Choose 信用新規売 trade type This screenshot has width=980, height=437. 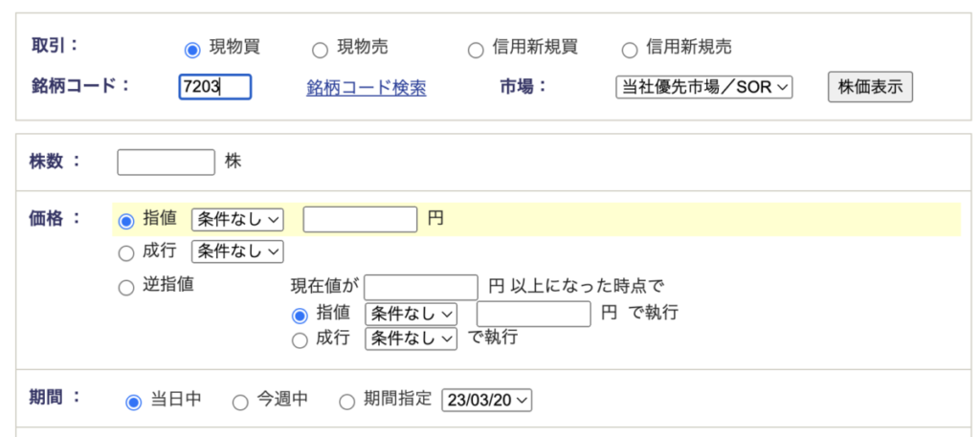630,50
